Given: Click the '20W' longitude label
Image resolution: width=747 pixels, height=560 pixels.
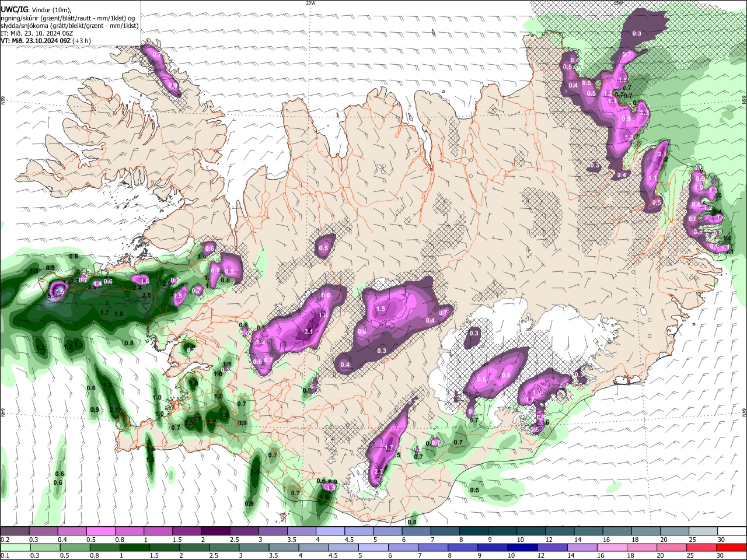Looking at the screenshot, I should pos(310,3).
